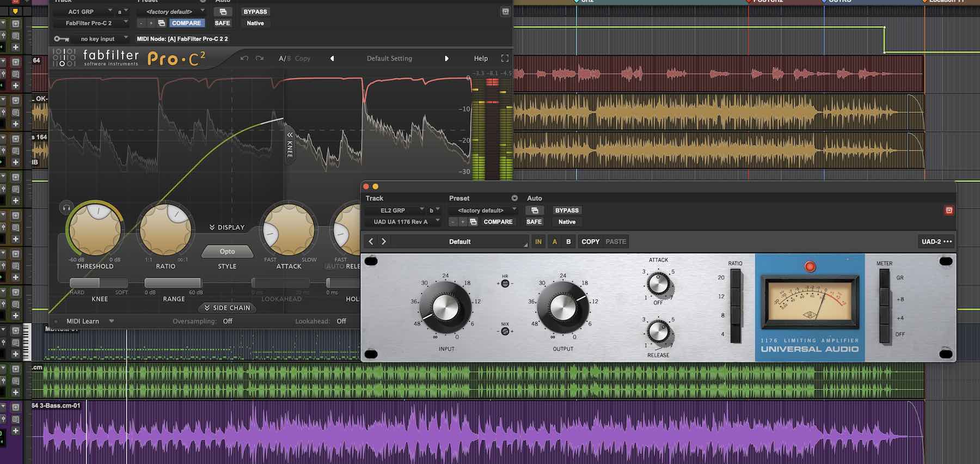Screen dimensions: 980x464
Task: Open Help menu in Pro-C 2
Action: point(481,58)
